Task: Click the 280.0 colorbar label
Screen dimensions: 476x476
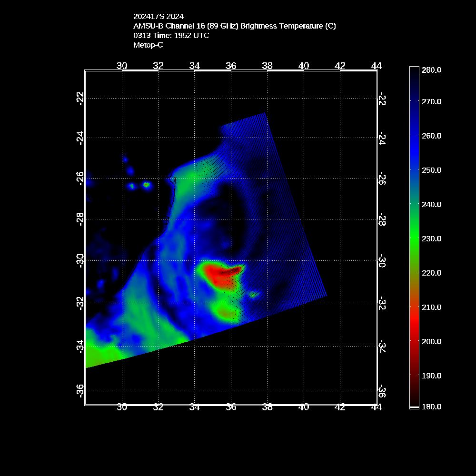Action: tap(431, 70)
